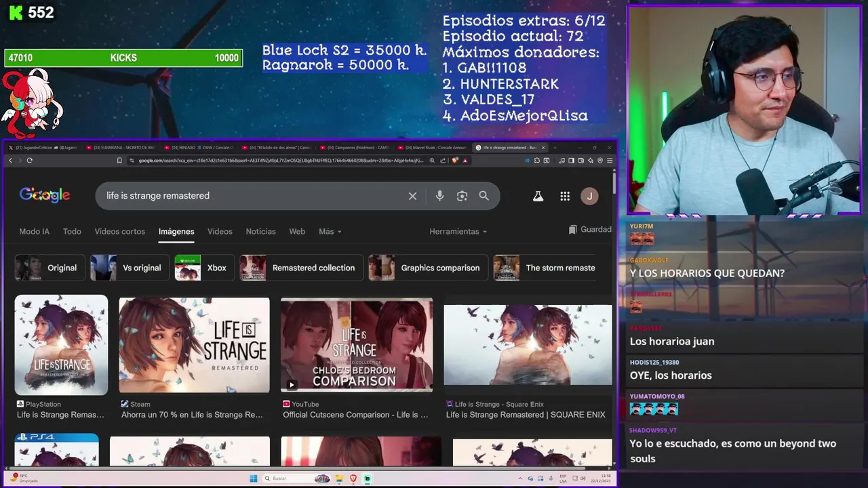
Task: Open the PlayStation Life is Strange thumbnail
Action: tap(61, 345)
